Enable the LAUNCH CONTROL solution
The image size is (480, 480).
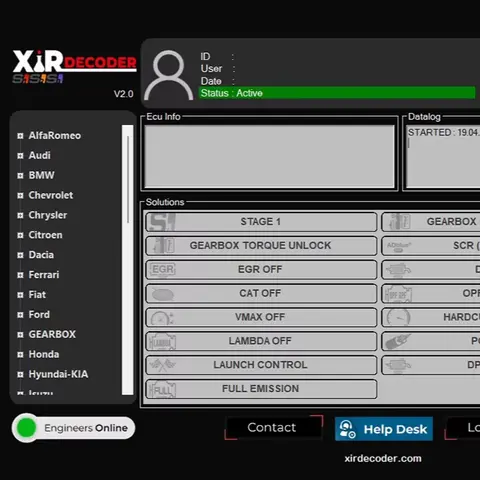coord(261,365)
